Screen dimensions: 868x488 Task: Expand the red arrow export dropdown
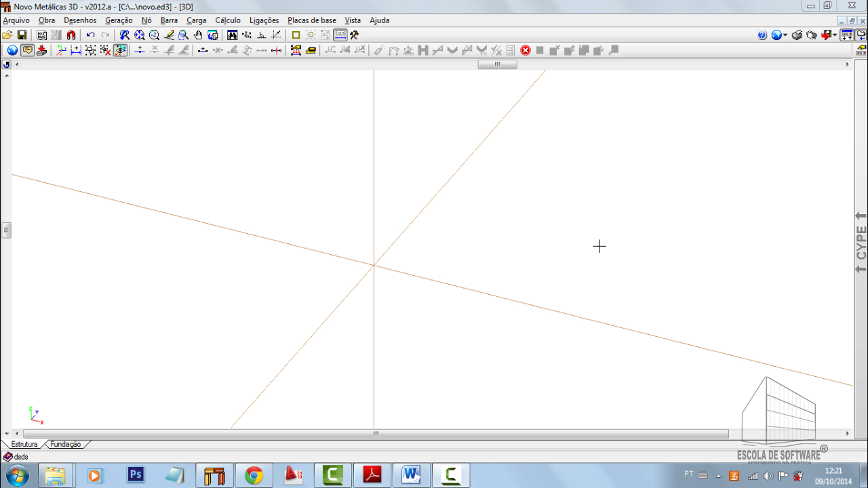point(834,35)
